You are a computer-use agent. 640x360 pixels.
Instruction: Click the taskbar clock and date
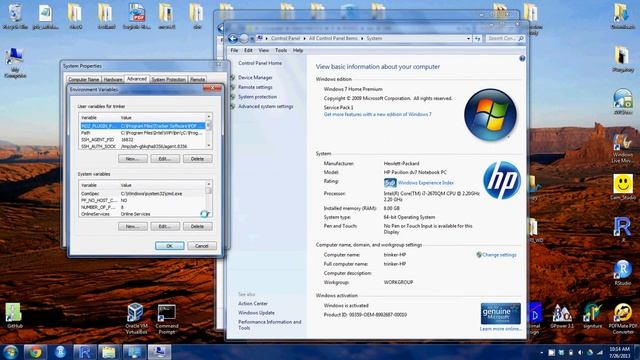pyautogui.click(x=619, y=352)
